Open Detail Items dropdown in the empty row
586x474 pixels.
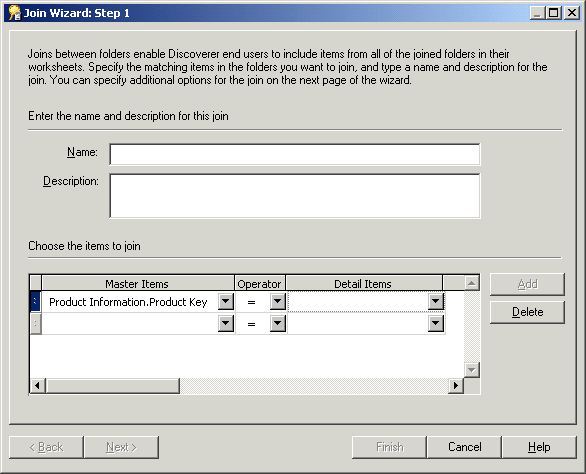pyautogui.click(x=436, y=323)
